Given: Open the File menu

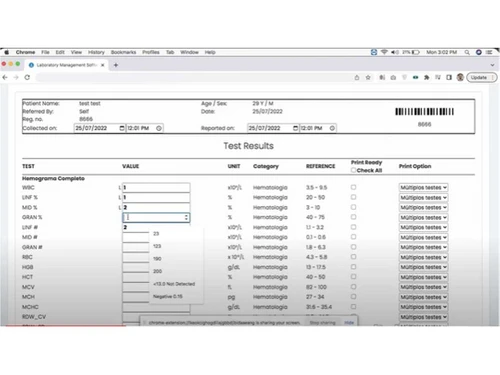Looking at the screenshot, I should 45,52.
